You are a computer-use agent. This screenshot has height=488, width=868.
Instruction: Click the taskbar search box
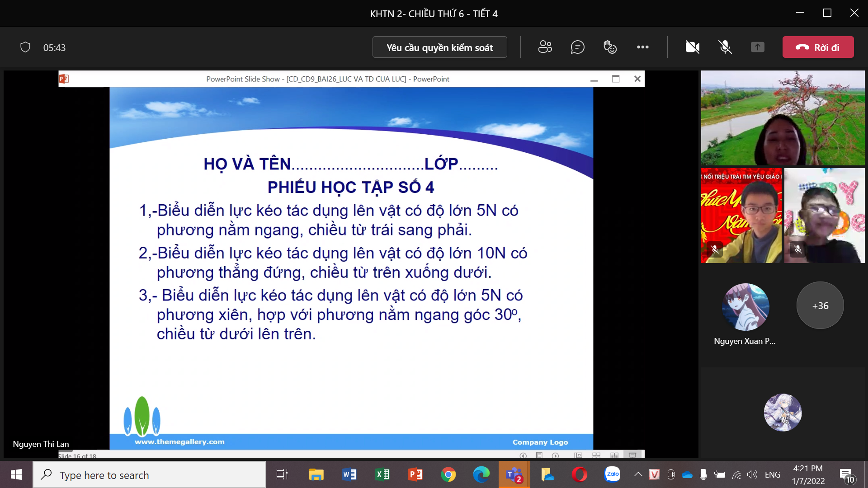[149, 474]
